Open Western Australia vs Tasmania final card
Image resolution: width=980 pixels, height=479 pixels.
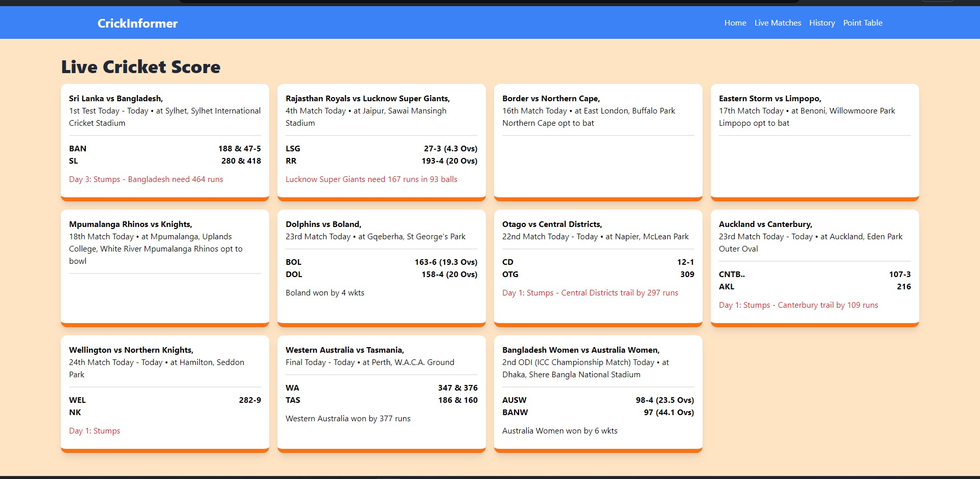(381, 391)
